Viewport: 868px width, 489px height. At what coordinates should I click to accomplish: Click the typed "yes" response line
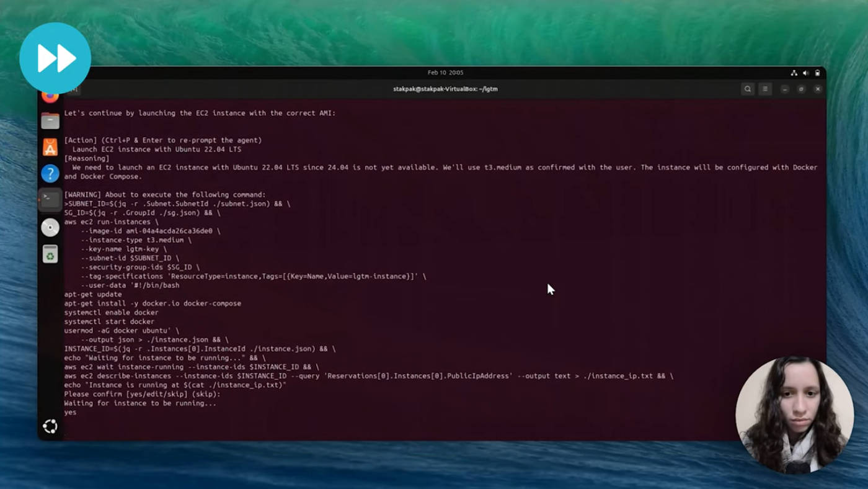(70, 412)
